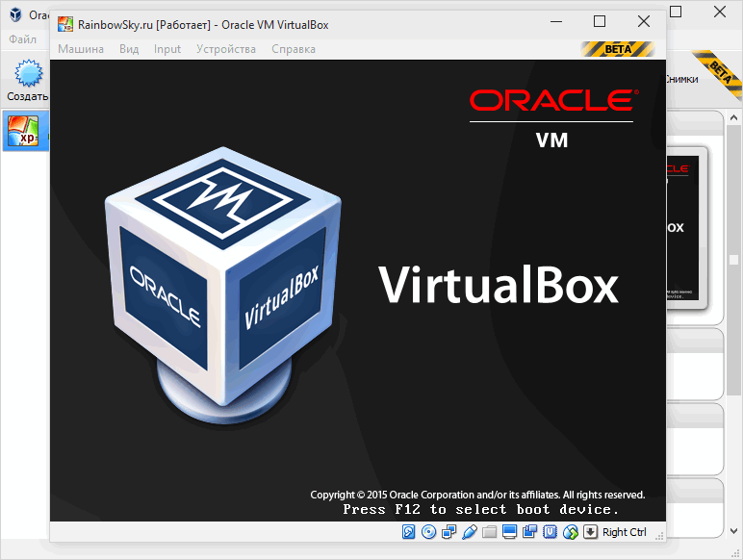
Task: Open the Input menu
Action: tap(167, 49)
